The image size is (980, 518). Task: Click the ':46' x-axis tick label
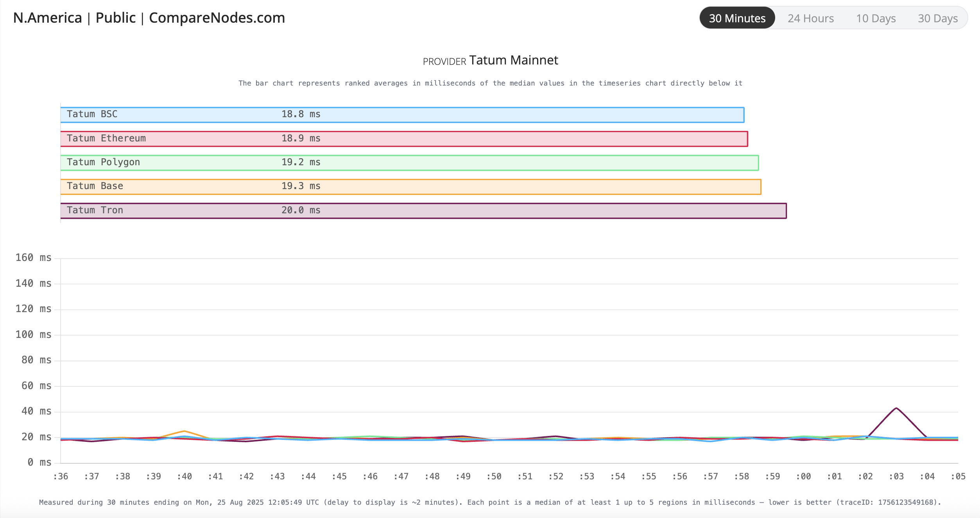[370, 477]
